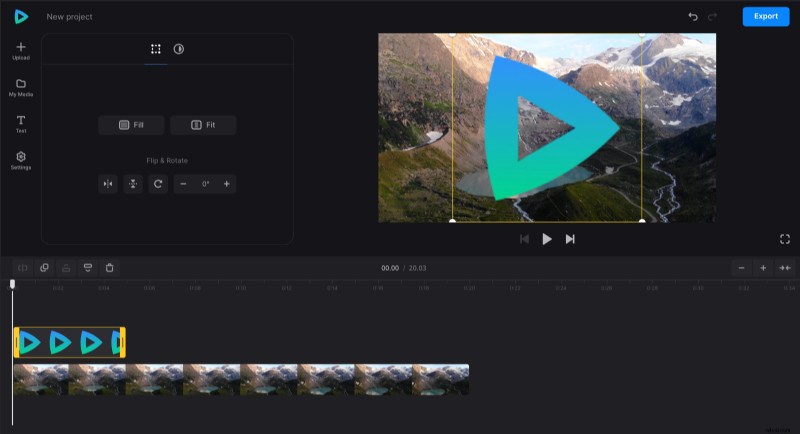Select the Text tool in sidebar
The width and height of the screenshot is (800, 434).
click(x=21, y=124)
